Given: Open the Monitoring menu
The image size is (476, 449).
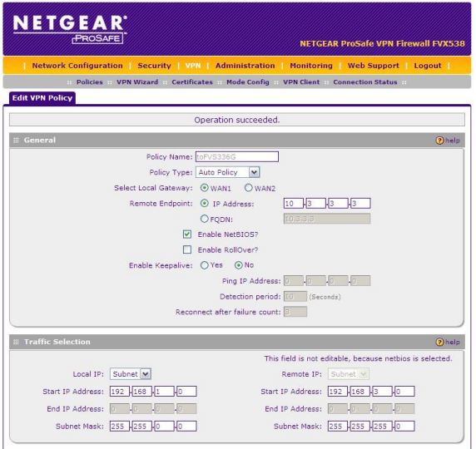Looking at the screenshot, I should (x=311, y=66).
